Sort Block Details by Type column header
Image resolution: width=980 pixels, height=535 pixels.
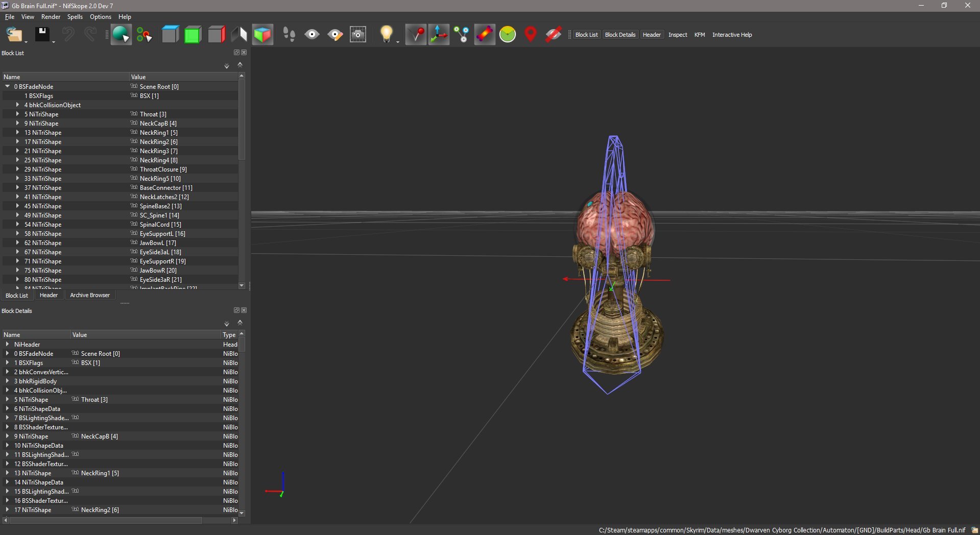(x=229, y=335)
